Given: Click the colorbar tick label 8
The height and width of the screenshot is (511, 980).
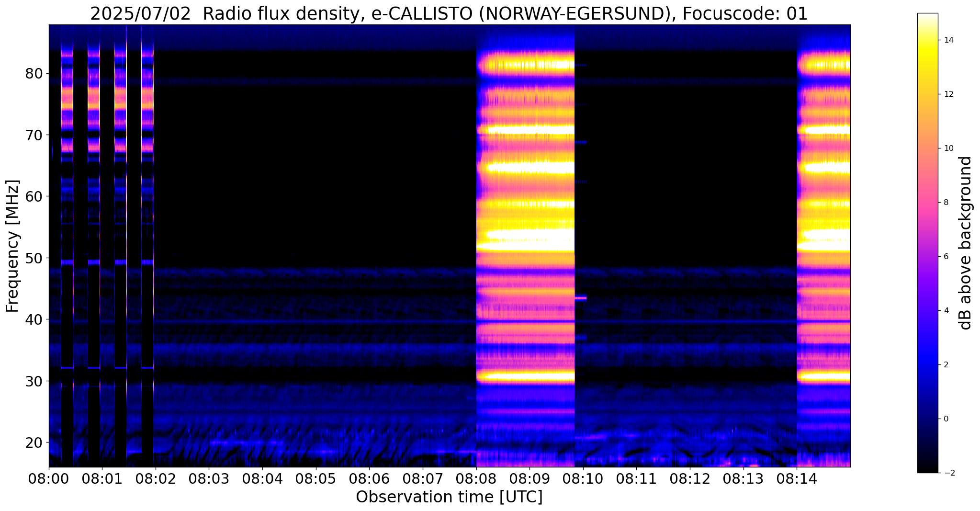Looking at the screenshot, I should click(945, 203).
